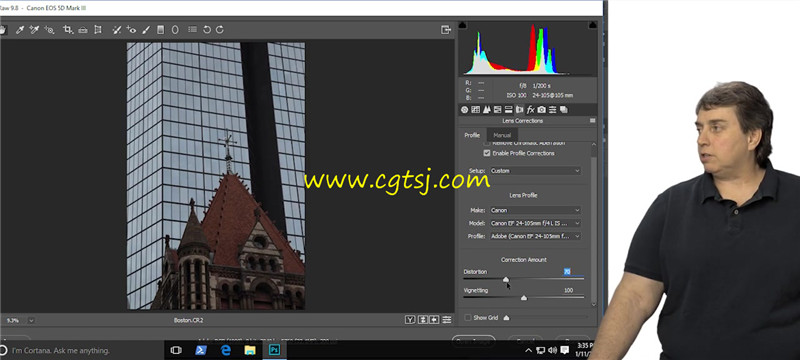Image resolution: width=800 pixels, height=360 pixels.
Task: Select the Profile tab
Action: click(x=472, y=135)
